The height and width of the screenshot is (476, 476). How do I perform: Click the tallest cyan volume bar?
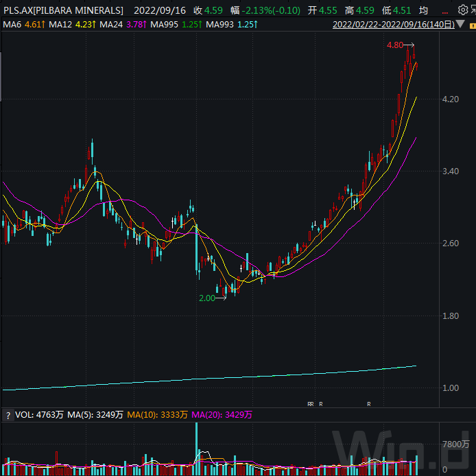pos(196,449)
